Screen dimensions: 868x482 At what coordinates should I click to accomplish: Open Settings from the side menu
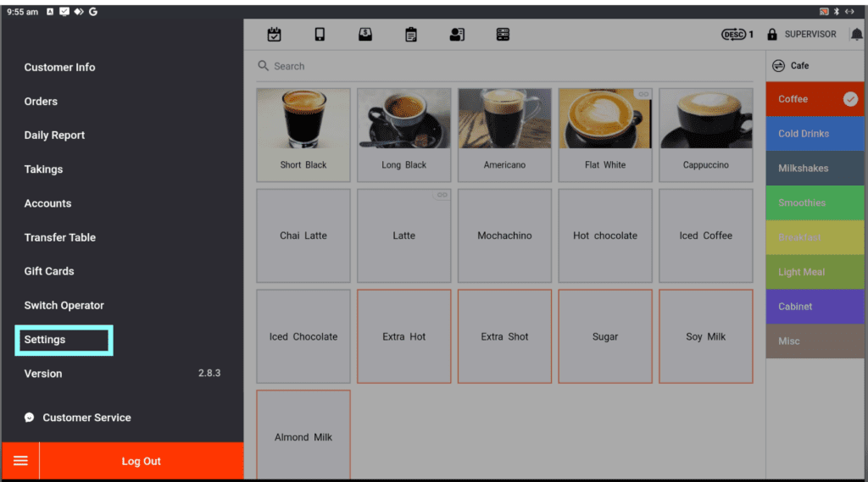coord(46,340)
